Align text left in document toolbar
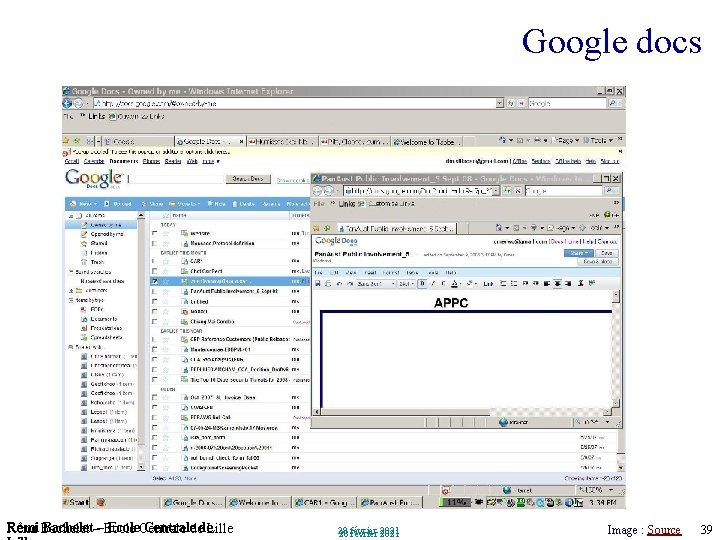The height and width of the screenshot is (540, 720). (547, 284)
